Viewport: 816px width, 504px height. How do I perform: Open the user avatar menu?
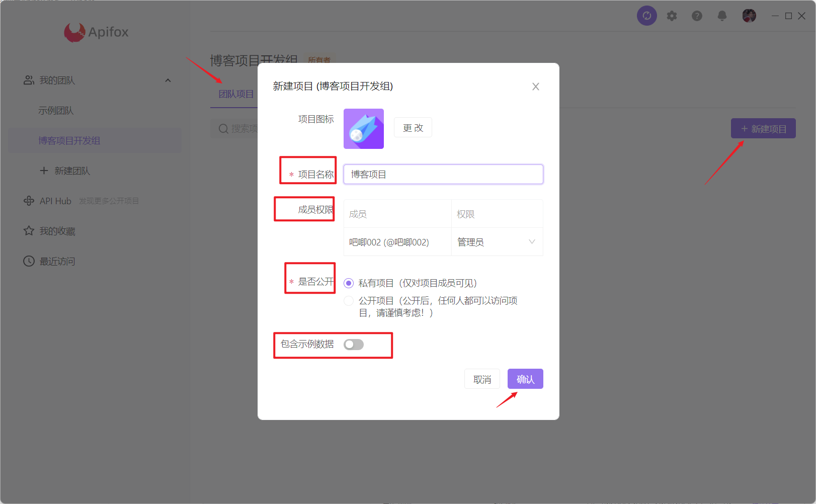coord(749,16)
